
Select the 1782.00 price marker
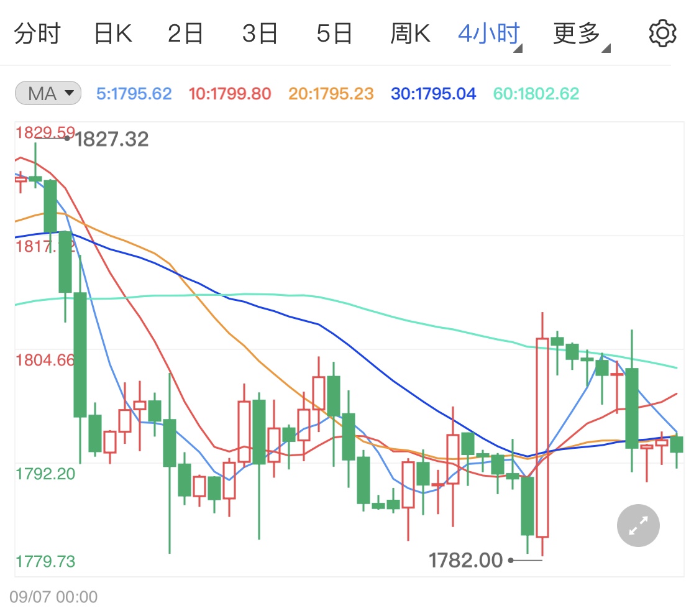click(x=465, y=560)
